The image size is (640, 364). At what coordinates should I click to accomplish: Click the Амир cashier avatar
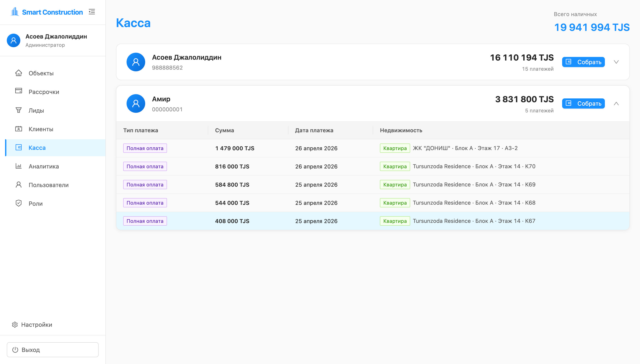point(136,103)
